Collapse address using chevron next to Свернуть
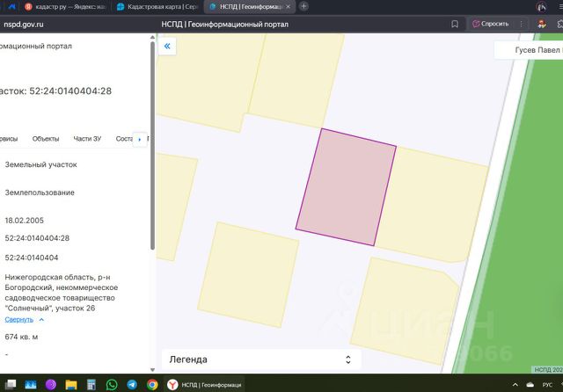This screenshot has height=392, width=563. tap(41, 320)
